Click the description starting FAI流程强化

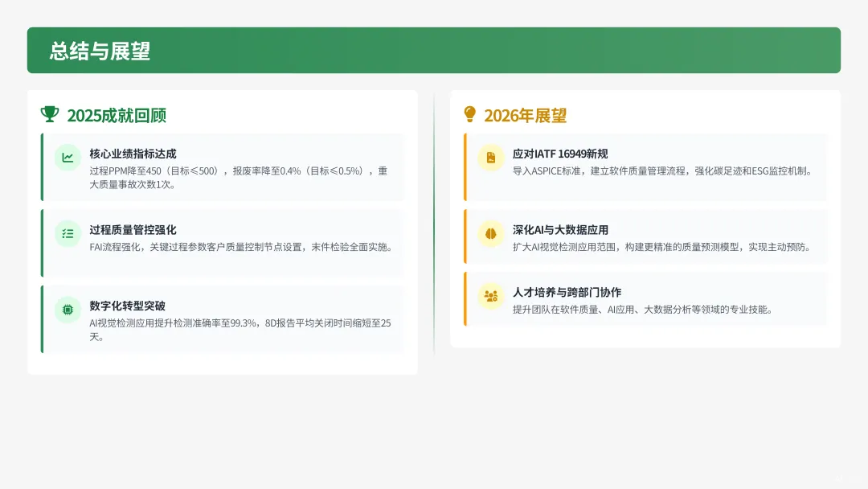pos(243,247)
